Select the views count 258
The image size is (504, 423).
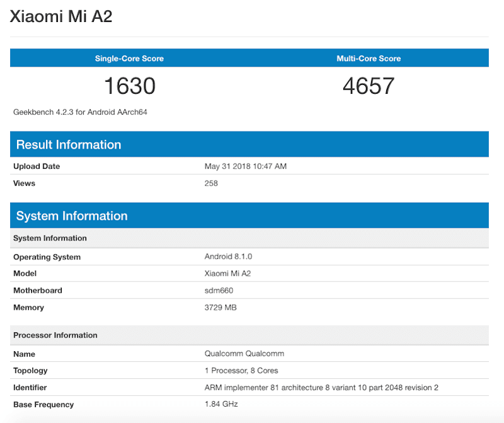[x=211, y=183]
